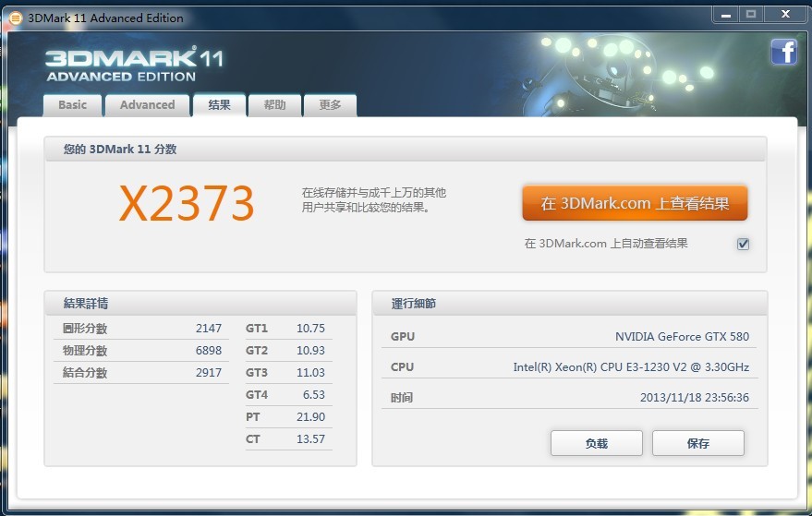This screenshot has height=516, width=812.
Task: Click the 3DMark 11 Advanced Edition logo
Action: [135, 65]
